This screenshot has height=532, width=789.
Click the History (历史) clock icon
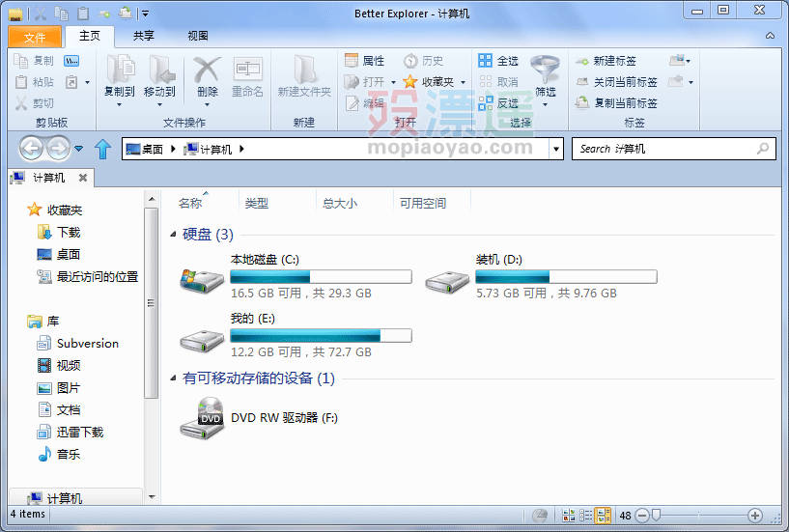410,61
